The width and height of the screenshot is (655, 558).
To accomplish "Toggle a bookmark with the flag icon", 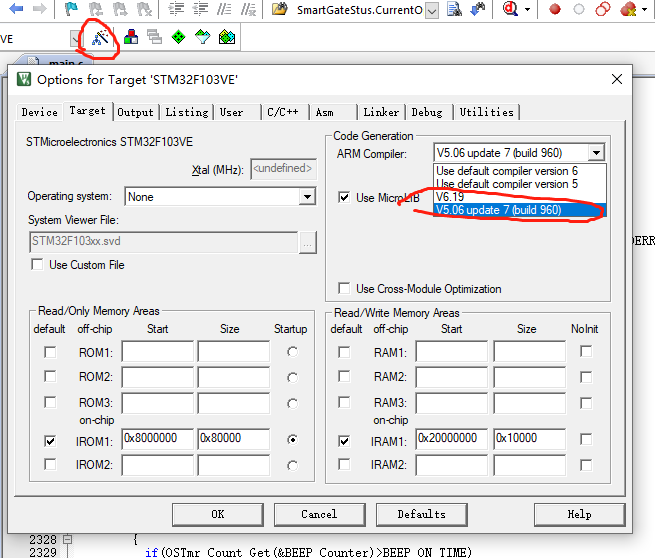I will point(71,9).
